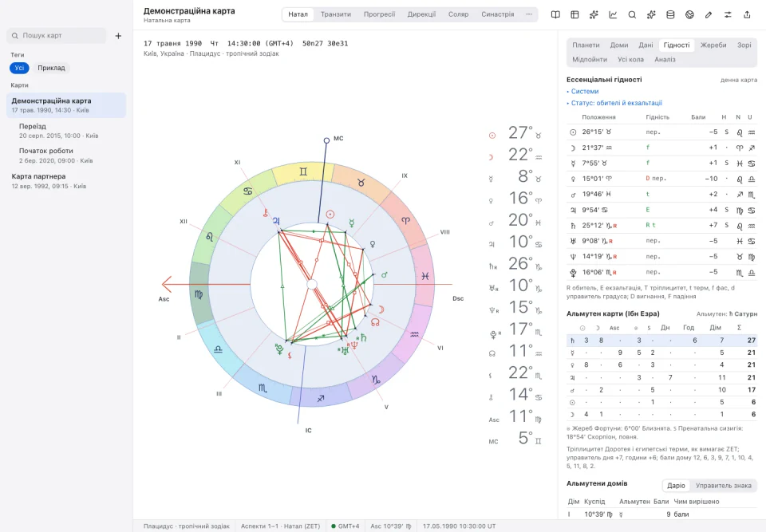Click the plus icon to add a chart
The height and width of the screenshot is (532, 766).
tap(118, 36)
